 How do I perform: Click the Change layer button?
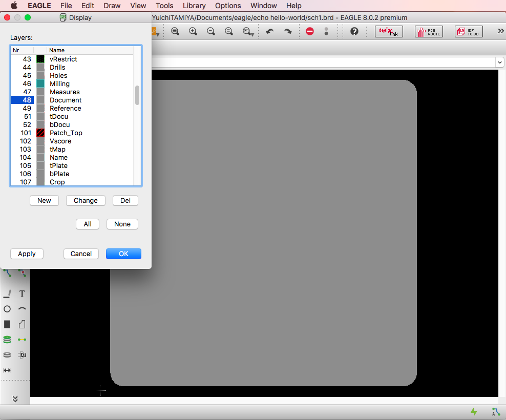(x=86, y=200)
